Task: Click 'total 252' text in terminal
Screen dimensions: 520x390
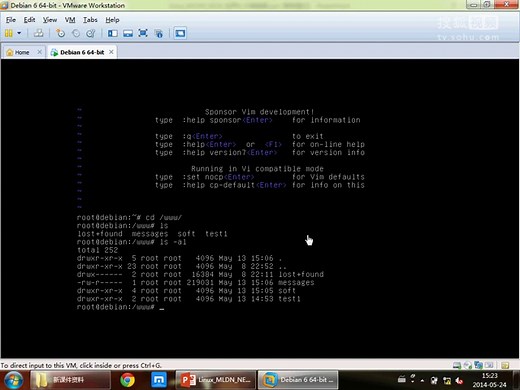Action: tap(97, 250)
